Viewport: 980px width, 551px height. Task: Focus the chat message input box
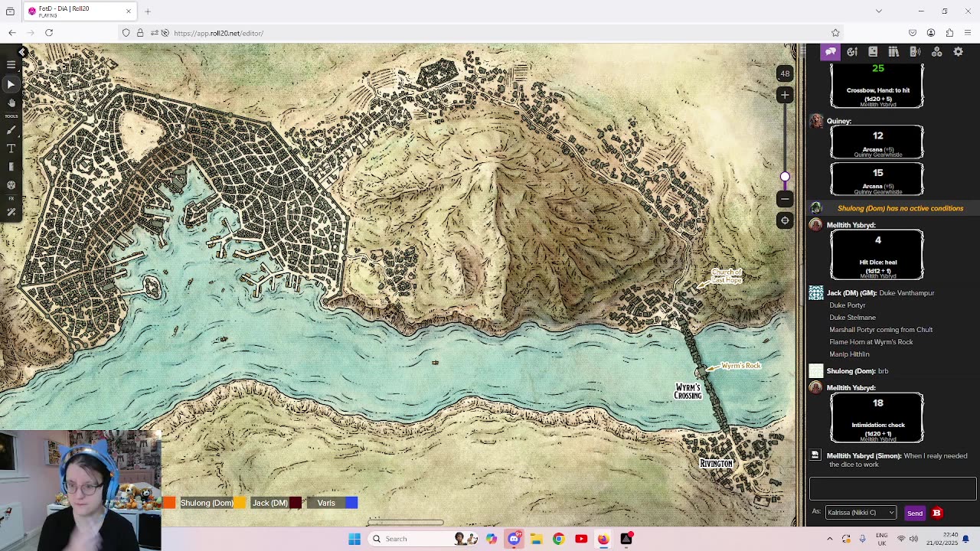pyautogui.click(x=893, y=488)
